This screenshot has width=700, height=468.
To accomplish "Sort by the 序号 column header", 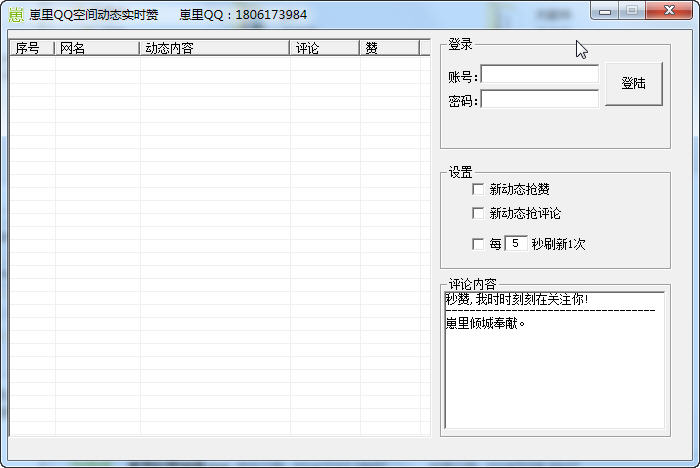I will point(32,48).
